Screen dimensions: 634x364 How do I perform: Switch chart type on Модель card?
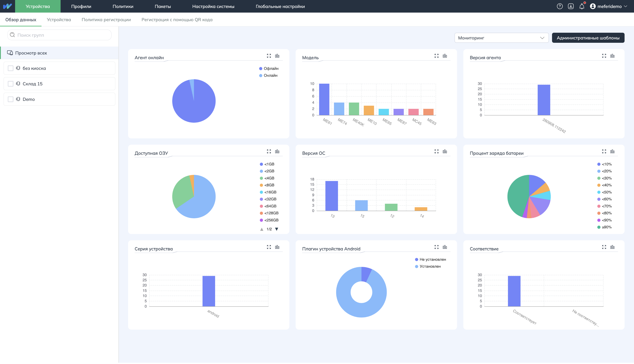[x=445, y=56]
